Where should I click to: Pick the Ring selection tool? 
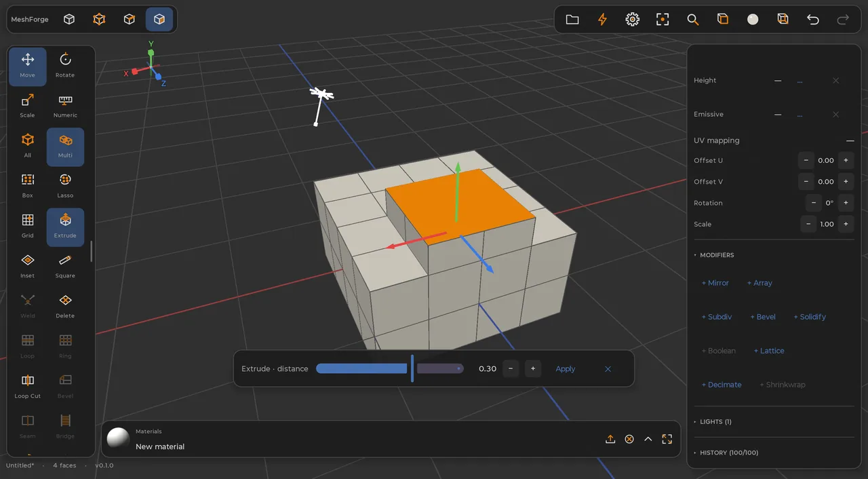(x=65, y=347)
